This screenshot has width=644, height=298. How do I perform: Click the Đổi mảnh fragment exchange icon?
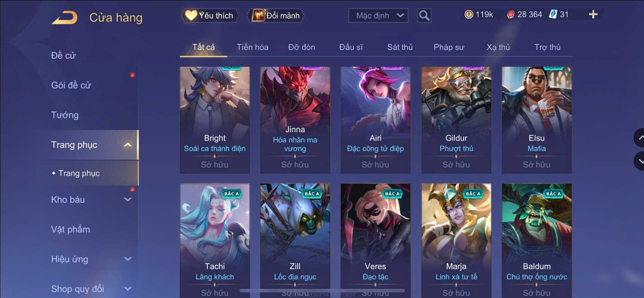258,15
